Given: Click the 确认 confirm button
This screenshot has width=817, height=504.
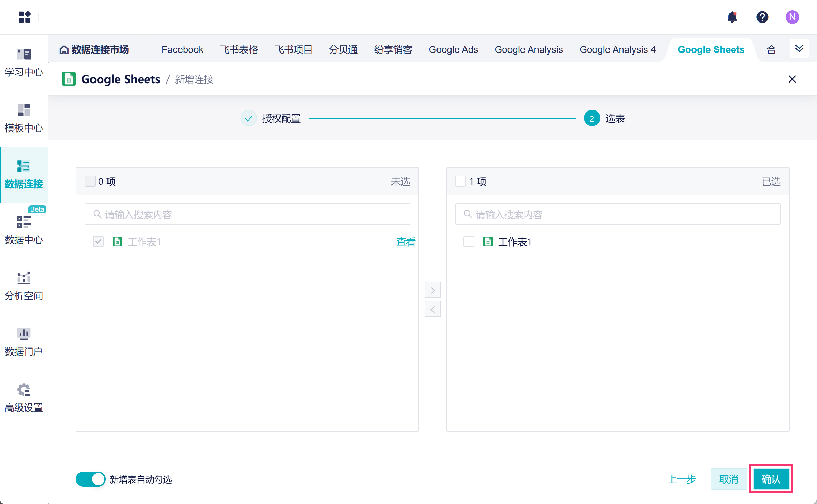Looking at the screenshot, I should click(771, 479).
